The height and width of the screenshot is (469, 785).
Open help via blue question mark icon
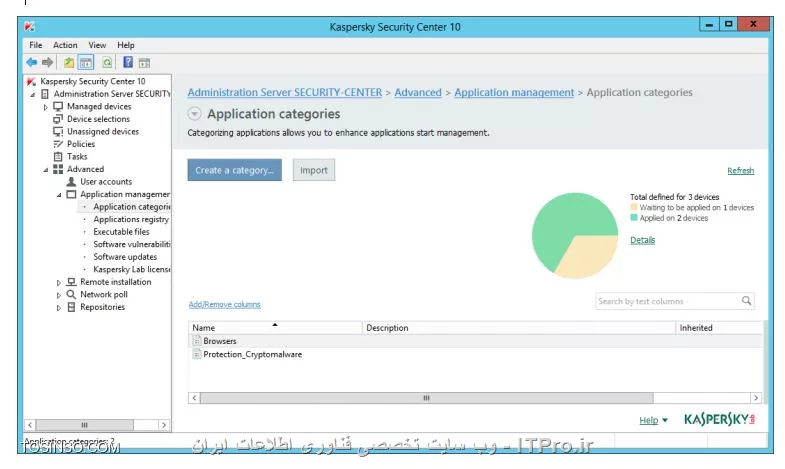(128, 62)
